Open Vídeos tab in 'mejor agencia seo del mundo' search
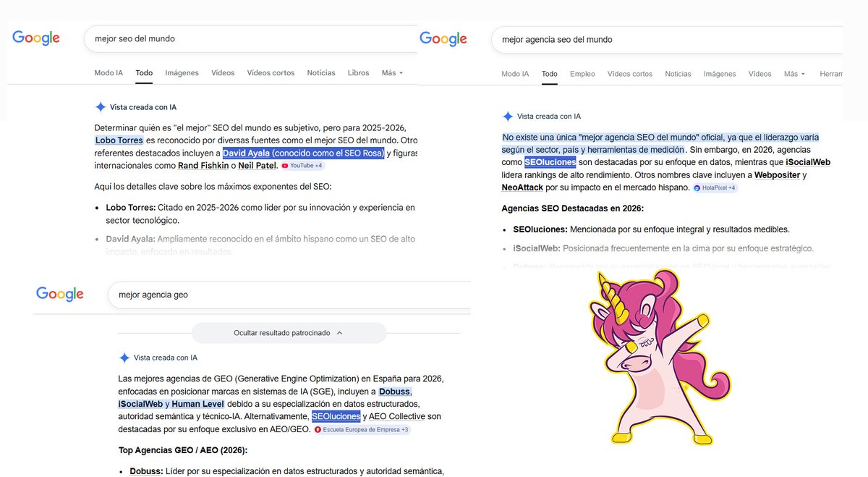The width and height of the screenshot is (868, 477). click(760, 74)
